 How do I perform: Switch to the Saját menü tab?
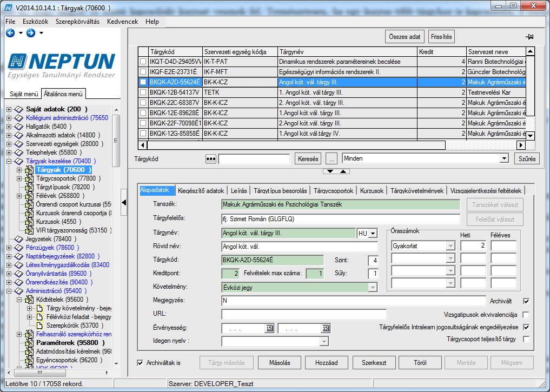24,94
